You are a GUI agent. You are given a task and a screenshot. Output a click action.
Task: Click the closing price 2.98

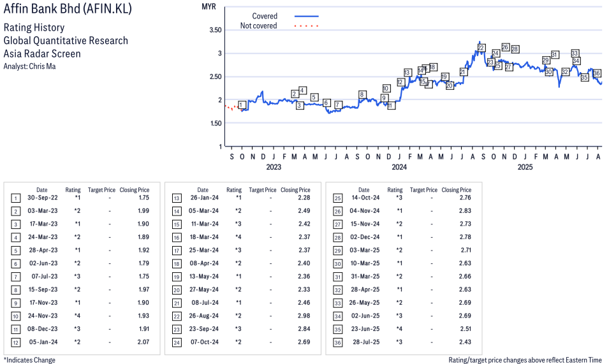[x=304, y=316]
